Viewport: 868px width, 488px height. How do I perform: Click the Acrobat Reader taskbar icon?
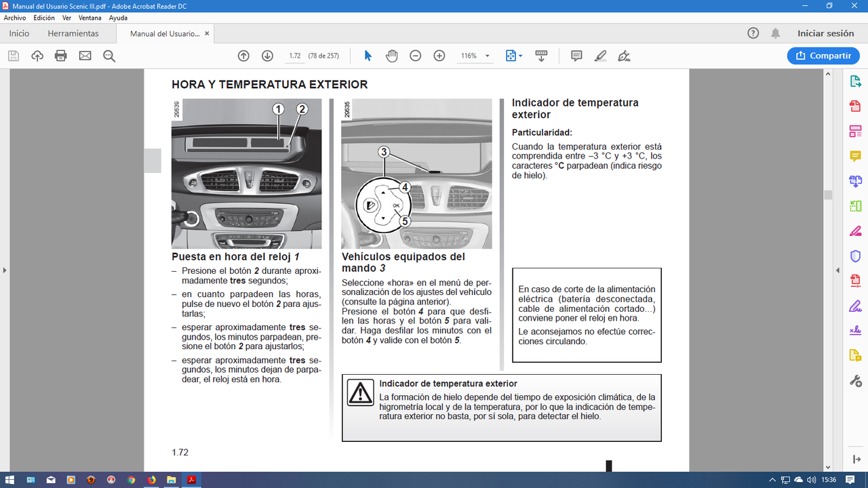pos(192,480)
